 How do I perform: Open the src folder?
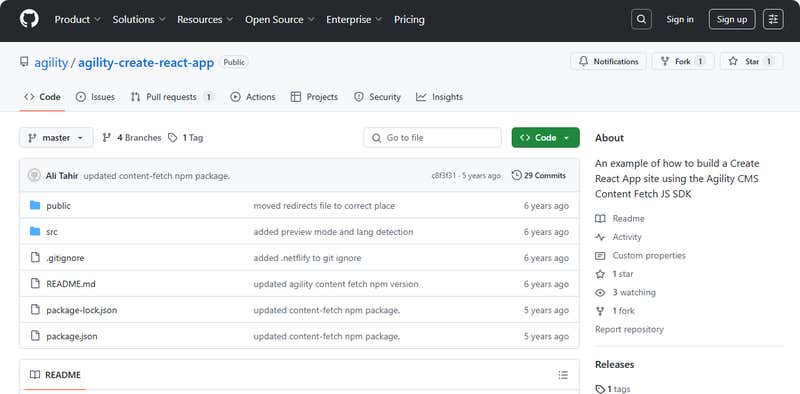click(x=52, y=232)
